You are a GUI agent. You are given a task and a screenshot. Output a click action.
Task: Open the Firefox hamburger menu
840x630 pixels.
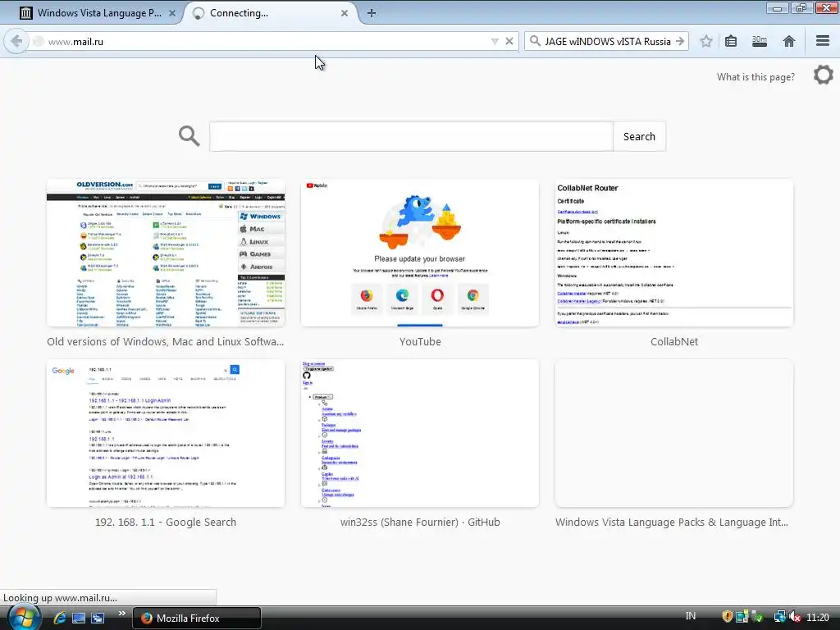tap(823, 41)
